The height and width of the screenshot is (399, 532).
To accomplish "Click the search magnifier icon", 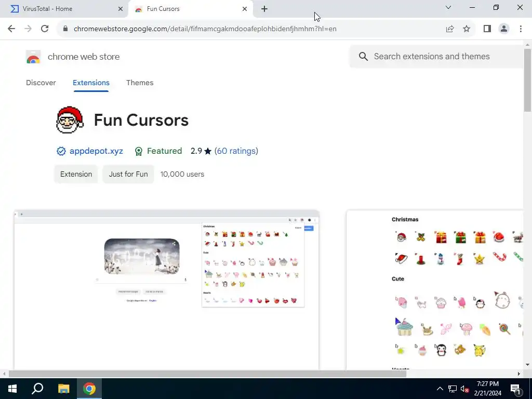I will click(x=363, y=56).
